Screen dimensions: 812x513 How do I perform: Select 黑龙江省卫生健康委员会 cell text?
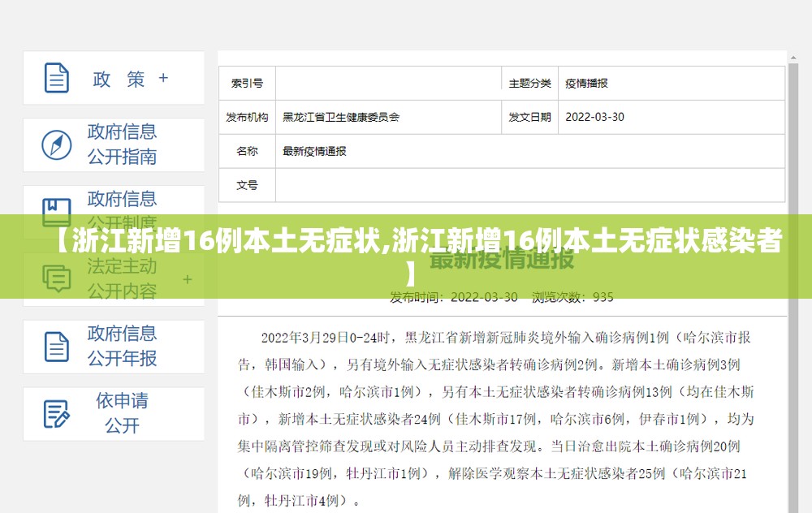point(341,118)
